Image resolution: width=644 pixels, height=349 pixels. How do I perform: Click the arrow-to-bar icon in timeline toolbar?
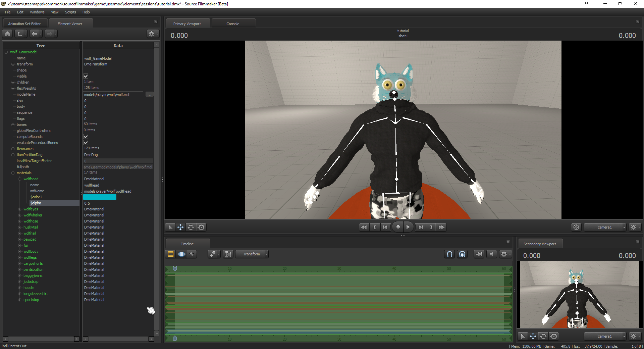tap(479, 254)
